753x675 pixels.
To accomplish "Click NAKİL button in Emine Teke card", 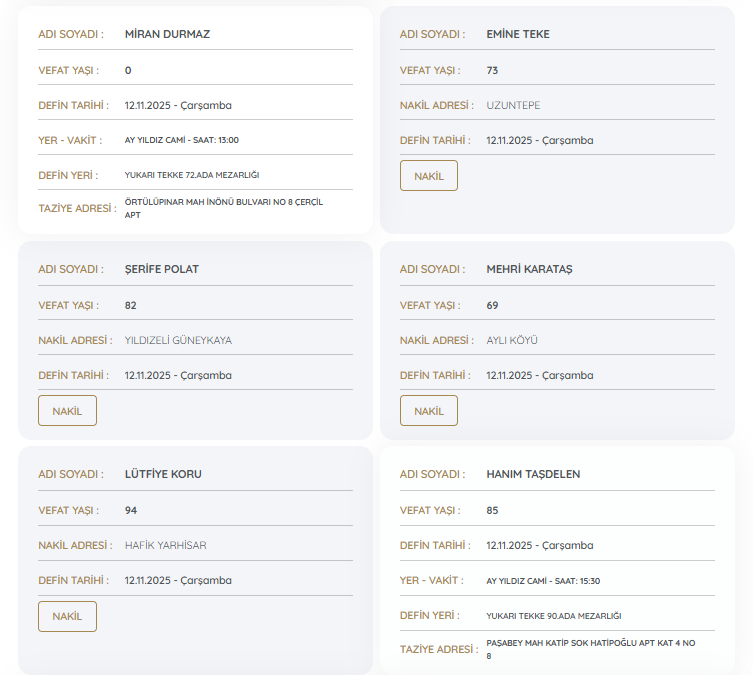I will click(x=428, y=176).
